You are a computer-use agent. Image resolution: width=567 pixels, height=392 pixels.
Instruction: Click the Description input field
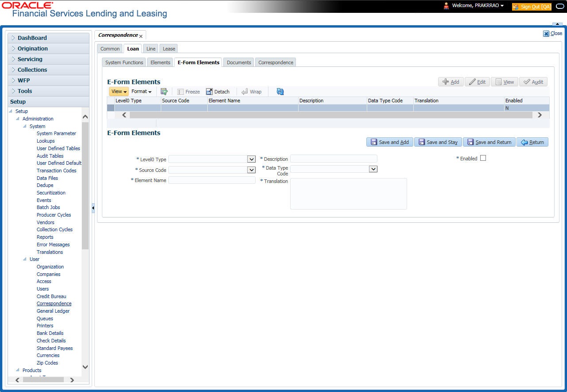334,159
